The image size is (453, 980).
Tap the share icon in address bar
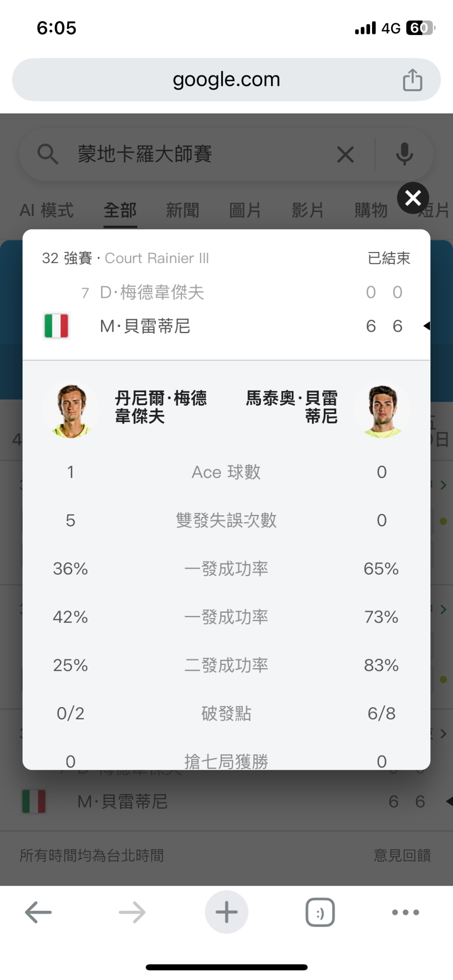(412, 80)
